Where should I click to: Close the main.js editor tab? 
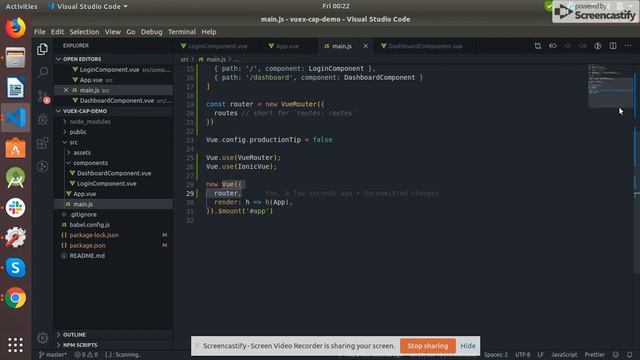pyautogui.click(x=365, y=46)
